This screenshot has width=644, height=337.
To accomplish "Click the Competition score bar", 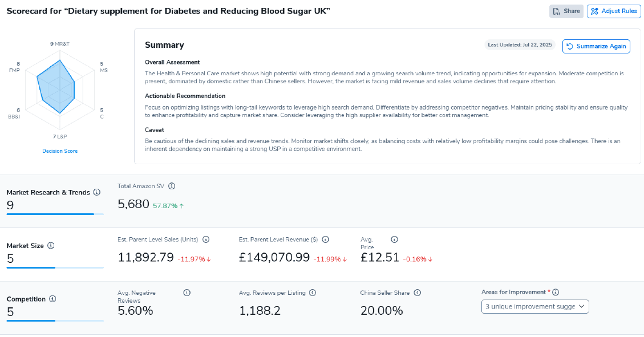I will (x=55, y=320).
